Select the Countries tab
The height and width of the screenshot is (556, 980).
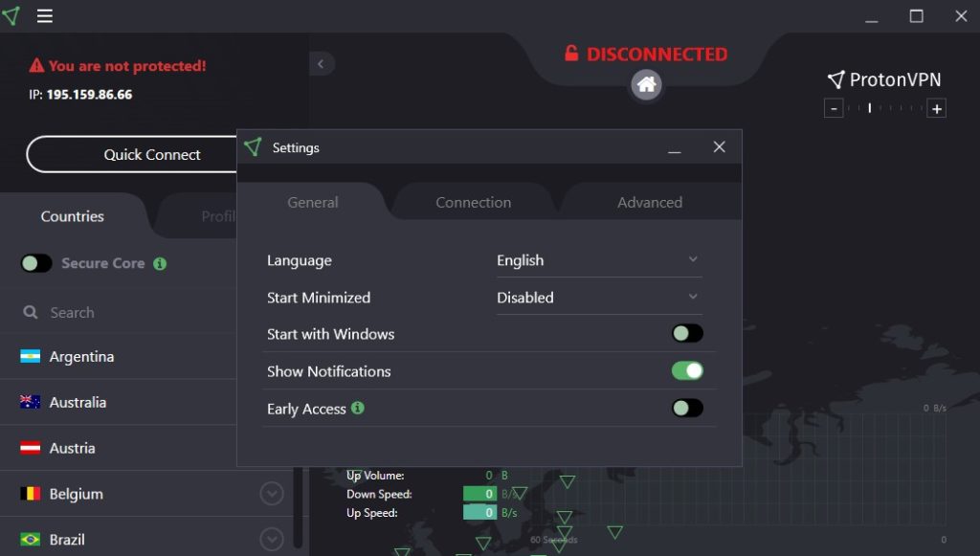[x=73, y=216]
